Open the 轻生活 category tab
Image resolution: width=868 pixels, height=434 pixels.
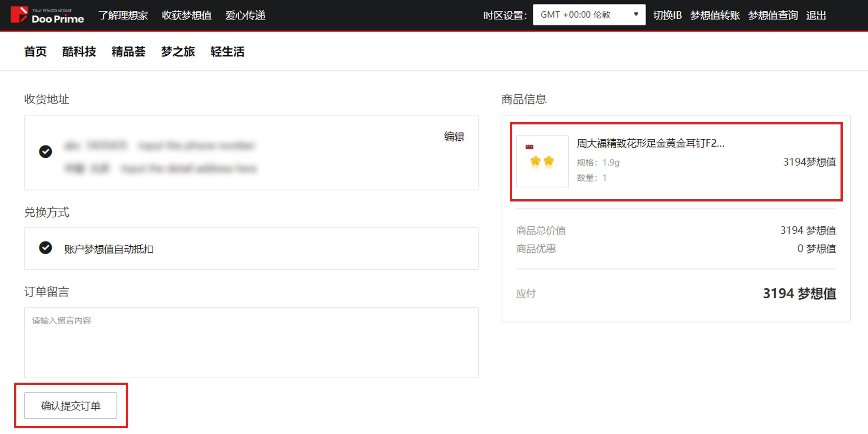[x=227, y=52]
